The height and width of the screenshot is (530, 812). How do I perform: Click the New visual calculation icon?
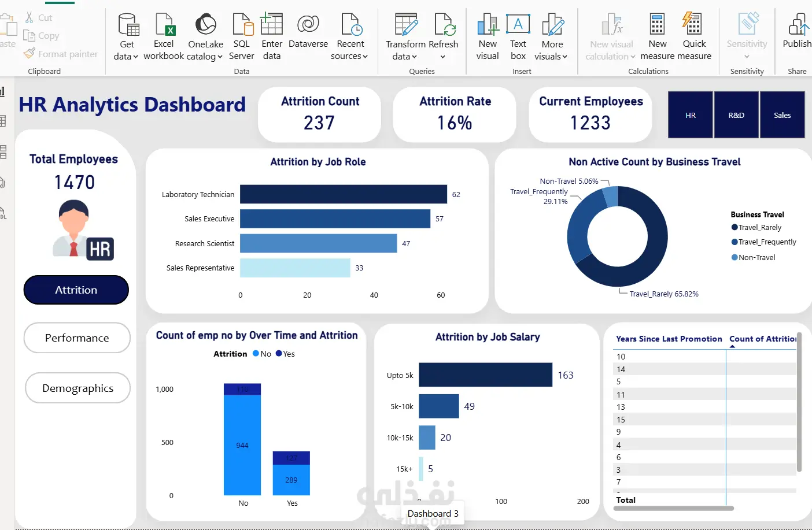coord(612,24)
